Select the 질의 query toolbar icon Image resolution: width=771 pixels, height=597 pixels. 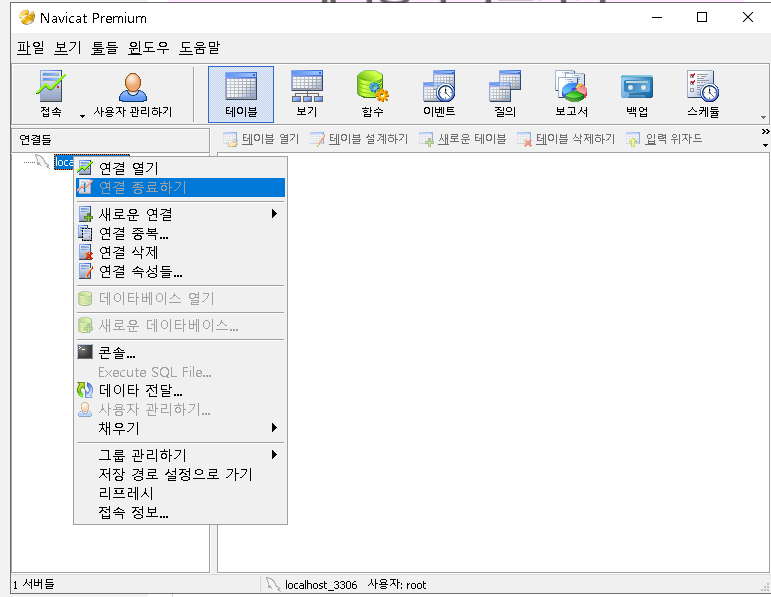505,94
